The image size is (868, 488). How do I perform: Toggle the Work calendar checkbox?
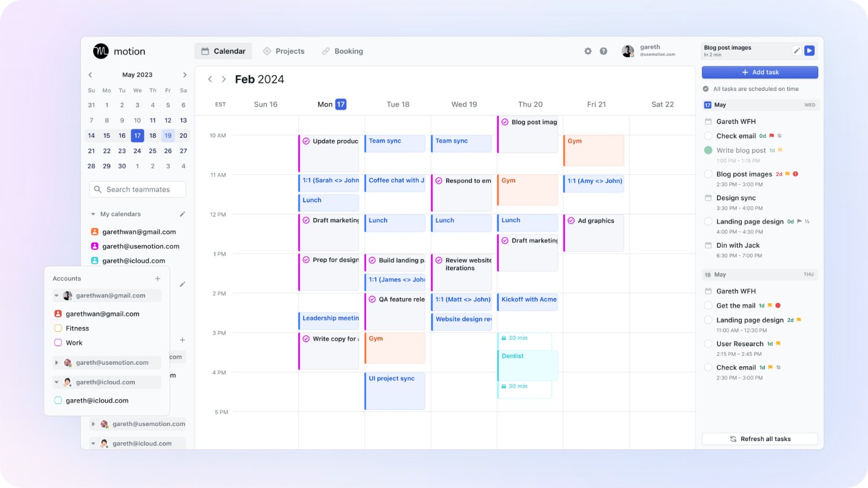58,343
